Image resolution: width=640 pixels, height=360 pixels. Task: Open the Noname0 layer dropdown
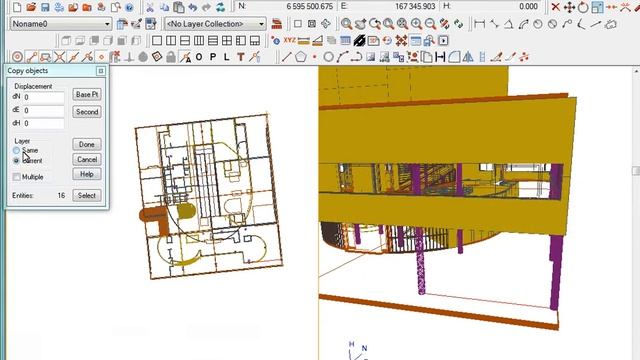(60, 24)
